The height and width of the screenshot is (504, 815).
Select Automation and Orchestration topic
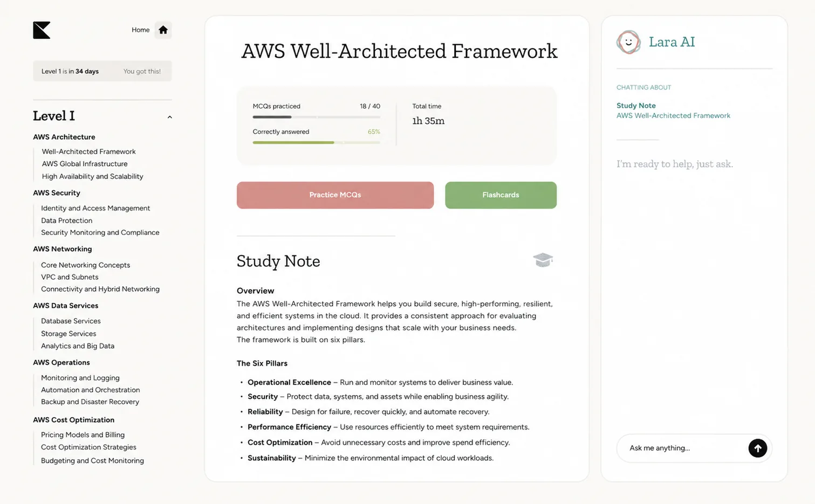click(90, 390)
